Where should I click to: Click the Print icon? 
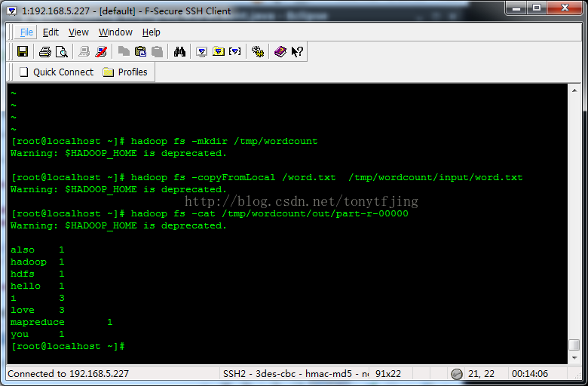click(x=45, y=51)
